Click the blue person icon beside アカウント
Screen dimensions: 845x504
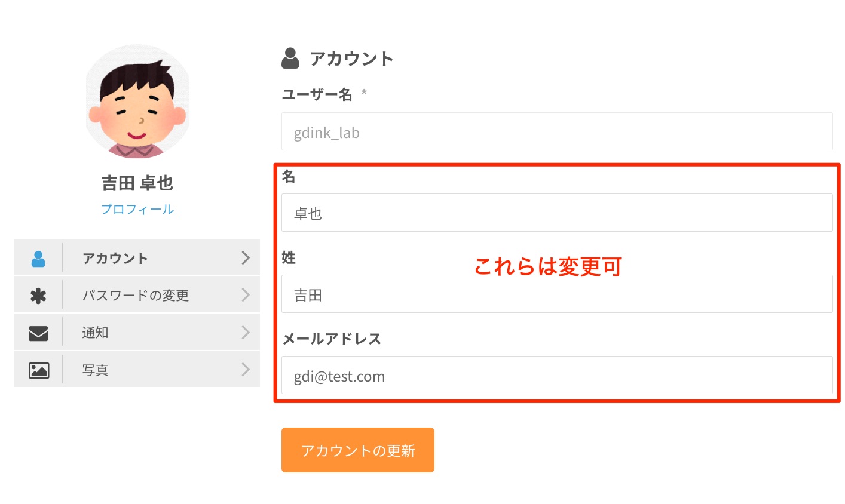(38, 259)
